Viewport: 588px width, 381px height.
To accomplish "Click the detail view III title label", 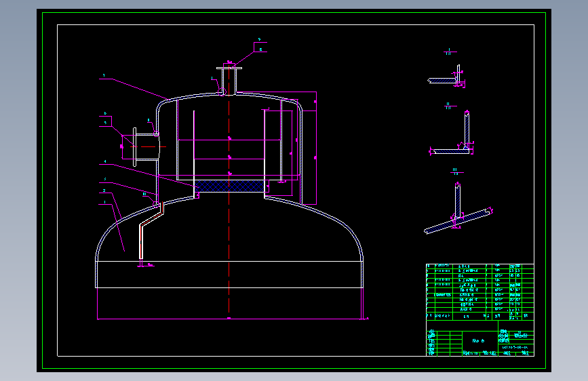I will 455,172.
